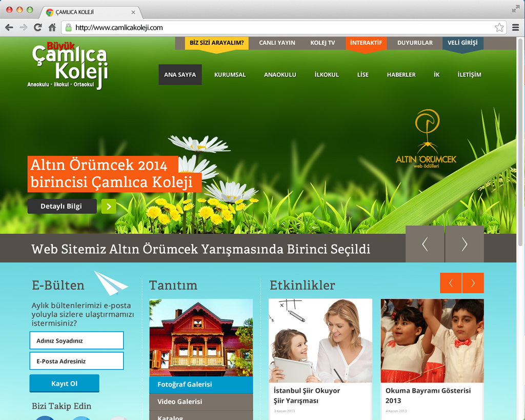The image size is (525, 420).
Task: Click the Altın Örümcek web ödülleri logo
Action: click(x=426, y=138)
